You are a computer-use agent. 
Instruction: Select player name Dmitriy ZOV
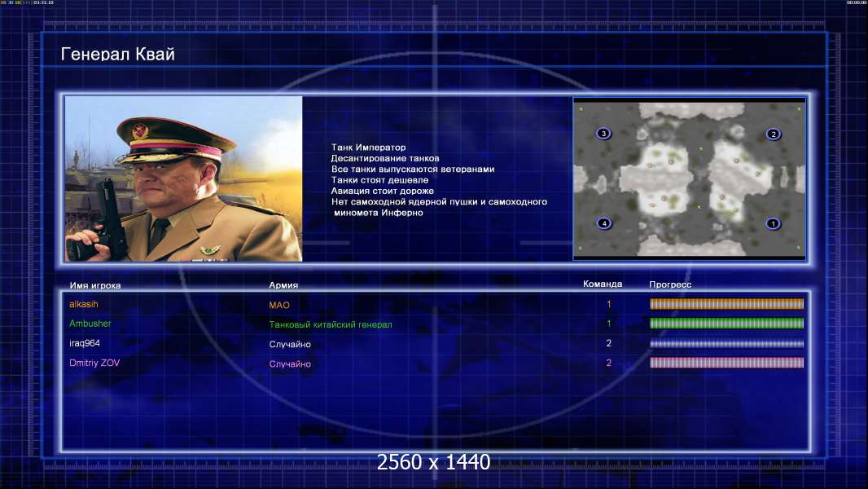tap(94, 363)
